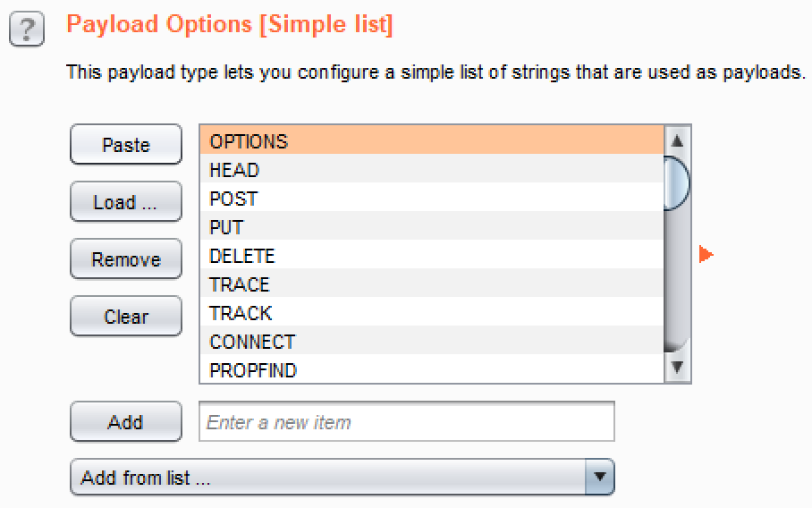This screenshot has height=508, width=812.
Task: Click the payload list scrollbar thumb
Action: (677, 182)
